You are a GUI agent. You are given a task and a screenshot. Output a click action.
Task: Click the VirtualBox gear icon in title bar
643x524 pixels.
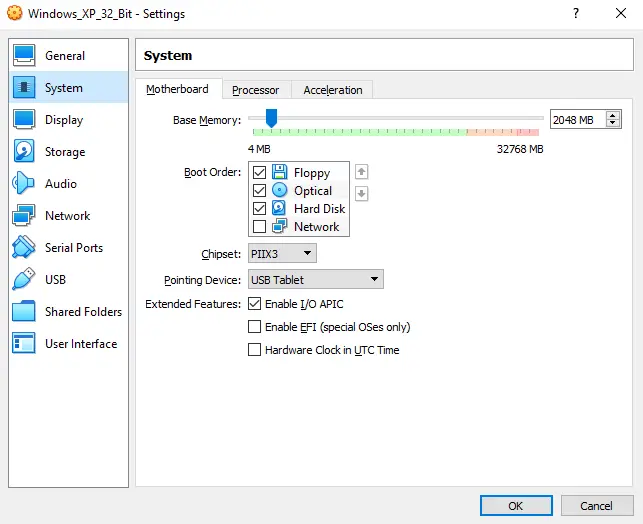[15, 13]
